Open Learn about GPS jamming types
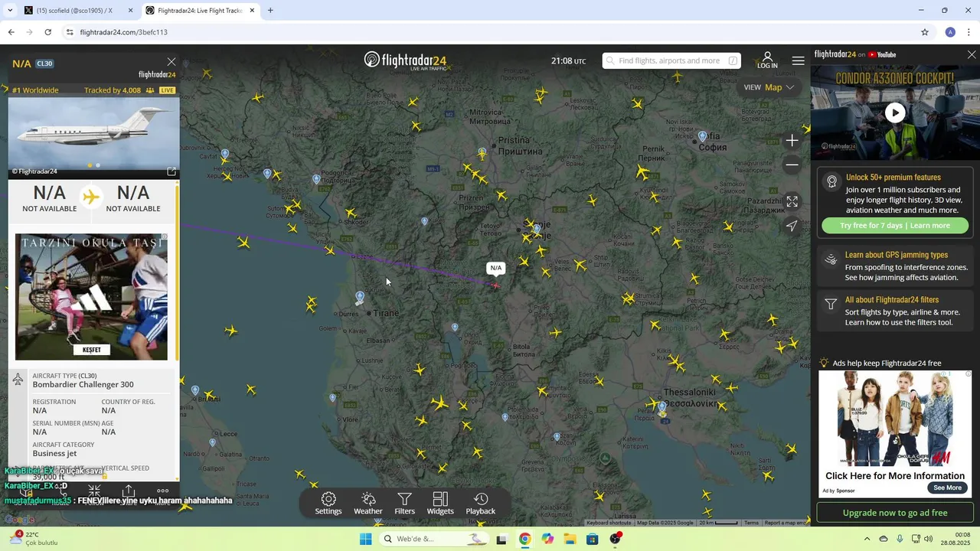The height and width of the screenshot is (551, 980). click(x=897, y=255)
